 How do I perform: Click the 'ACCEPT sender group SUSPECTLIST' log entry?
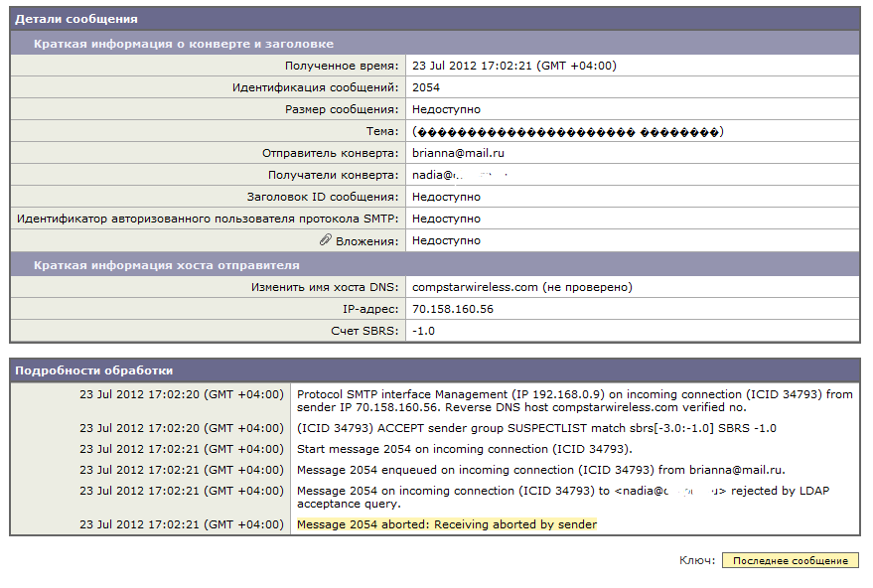click(536, 428)
